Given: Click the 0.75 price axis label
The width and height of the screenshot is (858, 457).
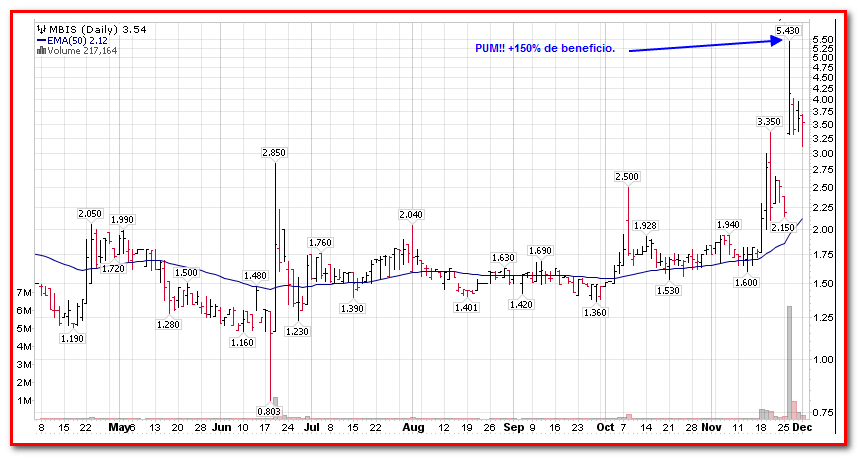Looking at the screenshot, I should tap(824, 413).
